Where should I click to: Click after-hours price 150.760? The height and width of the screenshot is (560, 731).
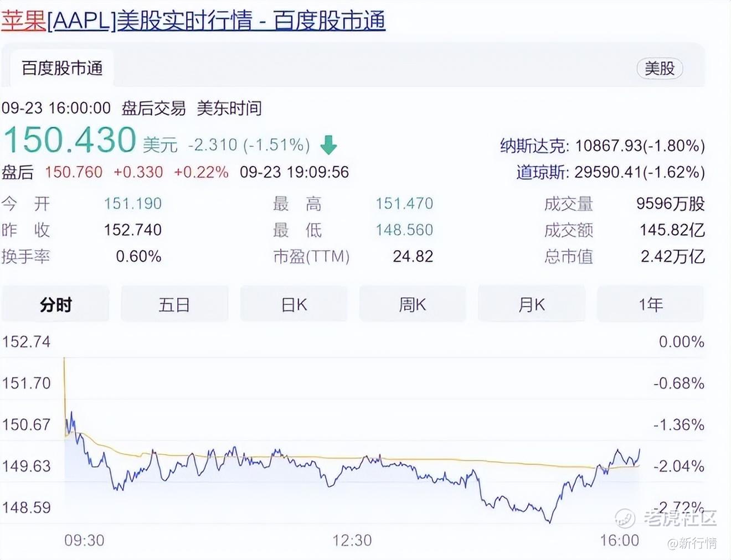[74, 172]
